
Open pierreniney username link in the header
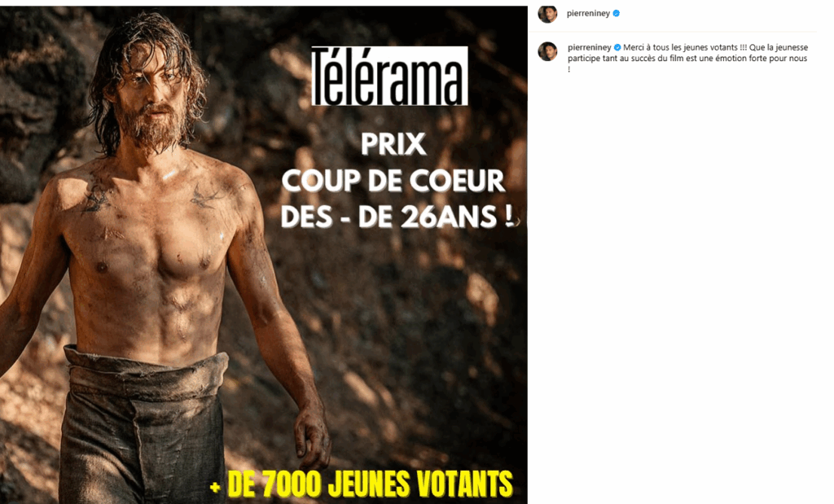point(588,13)
